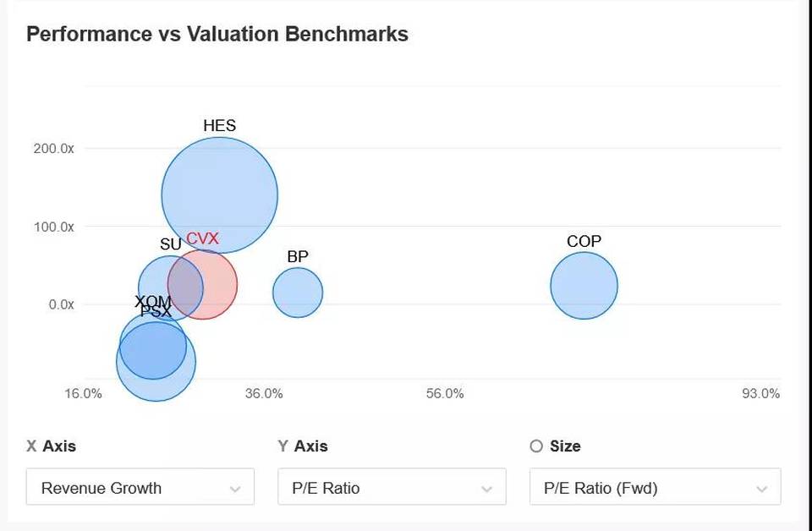Click the chevron arrow in P/E Ratio (Fwd) selector
The height and width of the screenshot is (531, 812).
[x=761, y=489]
